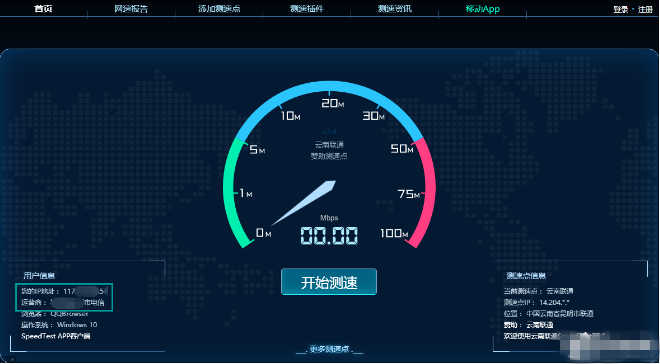The width and height of the screenshot is (660, 364).
Task: Click the 10M gauge label
Action: click(290, 115)
